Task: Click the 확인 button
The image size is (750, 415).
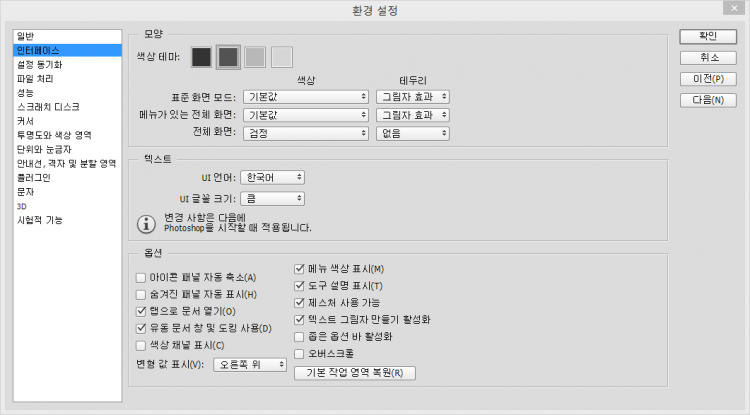Action: pyautogui.click(x=709, y=36)
